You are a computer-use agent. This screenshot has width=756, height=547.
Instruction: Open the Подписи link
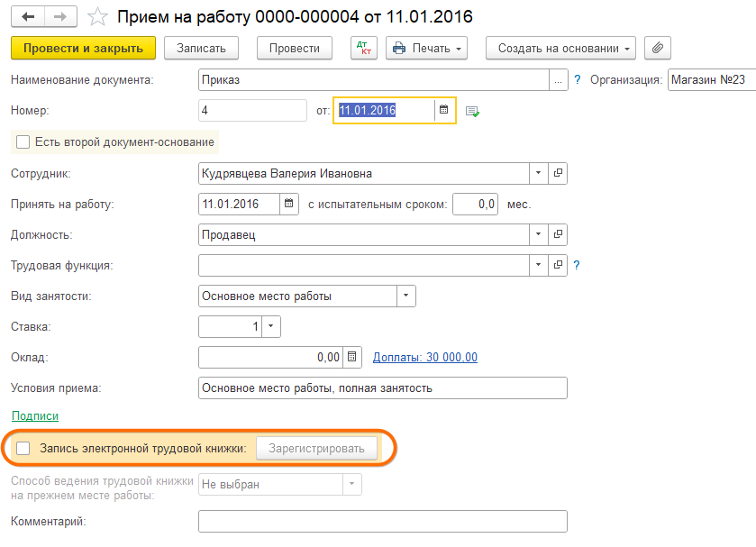coord(34,415)
